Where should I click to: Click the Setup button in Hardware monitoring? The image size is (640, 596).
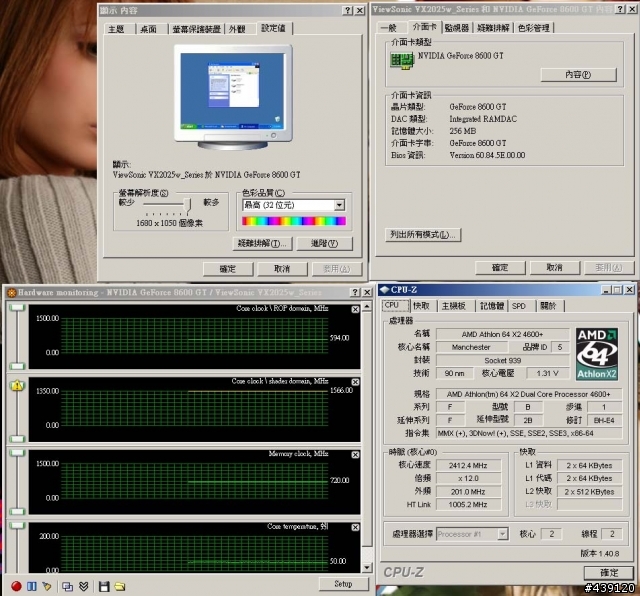coord(343,584)
